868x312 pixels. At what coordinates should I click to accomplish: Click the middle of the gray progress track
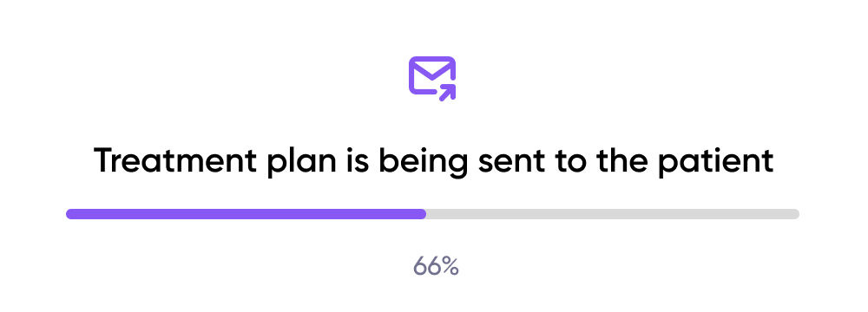(x=433, y=214)
